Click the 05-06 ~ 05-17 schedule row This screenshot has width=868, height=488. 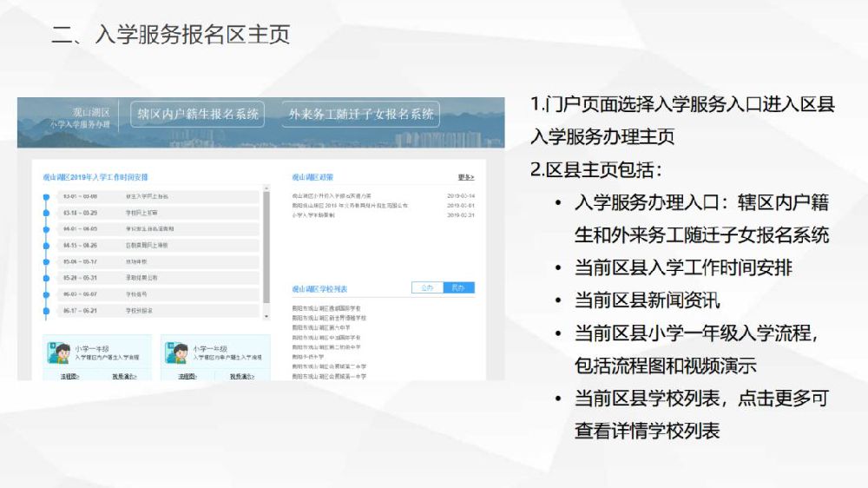click(158, 261)
